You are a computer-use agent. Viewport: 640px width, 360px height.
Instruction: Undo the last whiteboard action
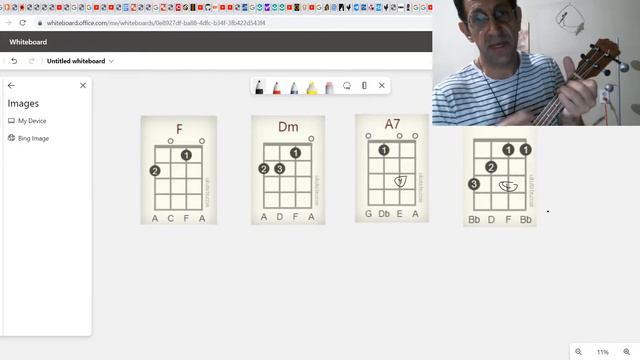[14, 61]
